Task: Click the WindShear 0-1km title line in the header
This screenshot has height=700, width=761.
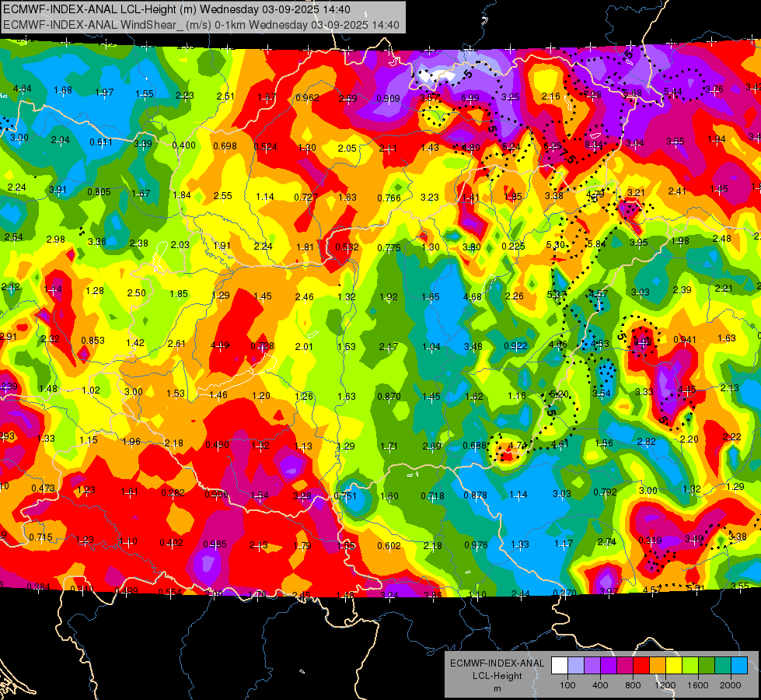Action: (x=201, y=25)
